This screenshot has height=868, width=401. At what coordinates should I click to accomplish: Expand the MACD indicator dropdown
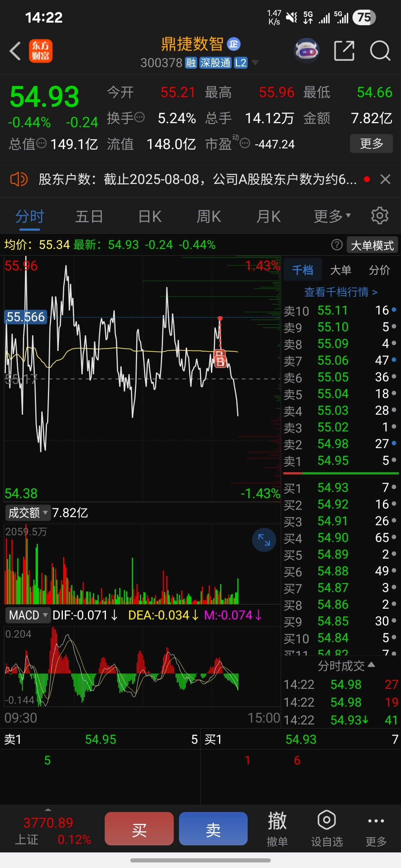28,615
